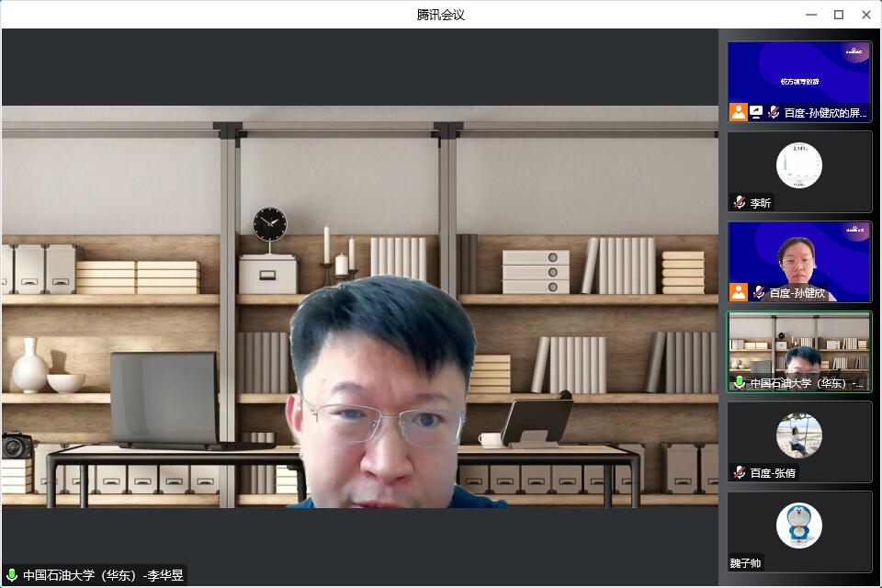Screen dimensions: 882x588
Task: Select 魏子帅's Doraemon avatar
Action: tap(798, 526)
